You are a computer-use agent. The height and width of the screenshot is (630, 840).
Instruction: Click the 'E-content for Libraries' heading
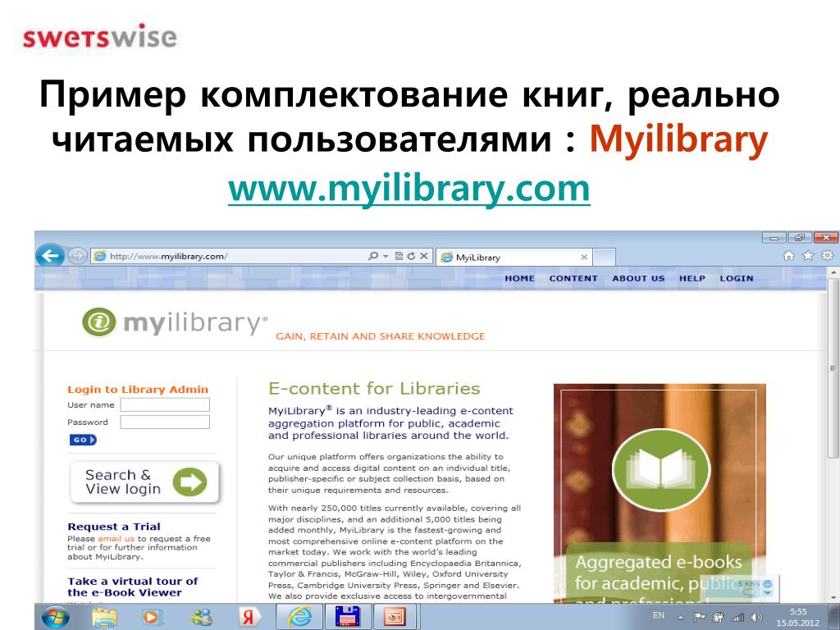374,388
